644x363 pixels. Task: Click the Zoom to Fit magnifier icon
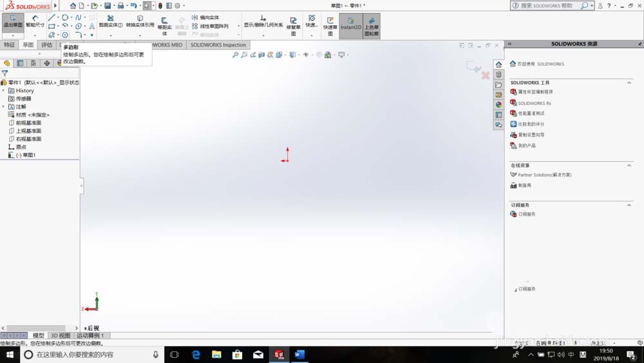[x=235, y=55]
